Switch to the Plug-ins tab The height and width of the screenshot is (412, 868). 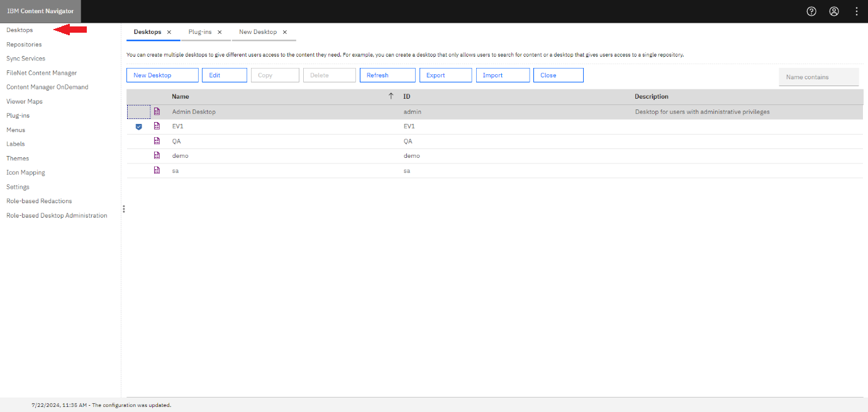click(x=199, y=31)
